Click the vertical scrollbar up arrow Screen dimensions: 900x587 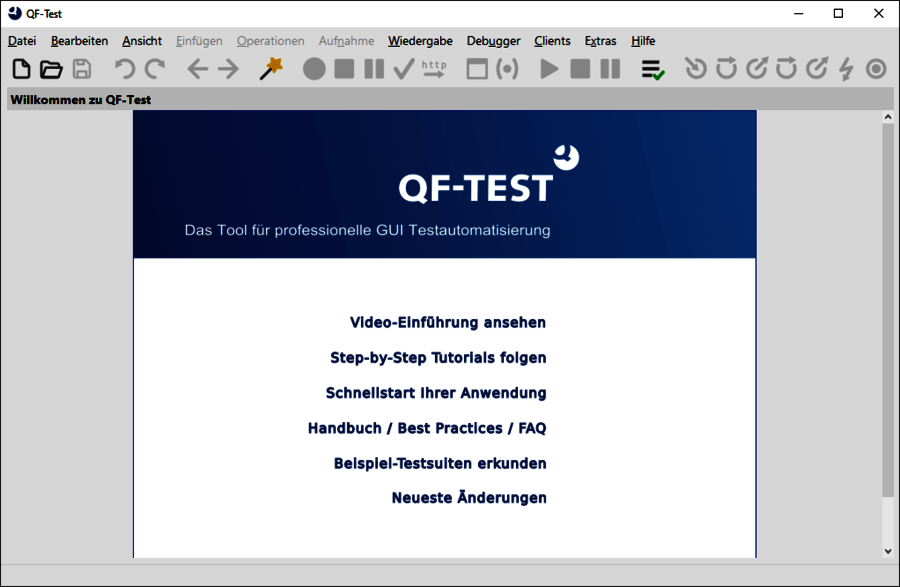coord(888,117)
